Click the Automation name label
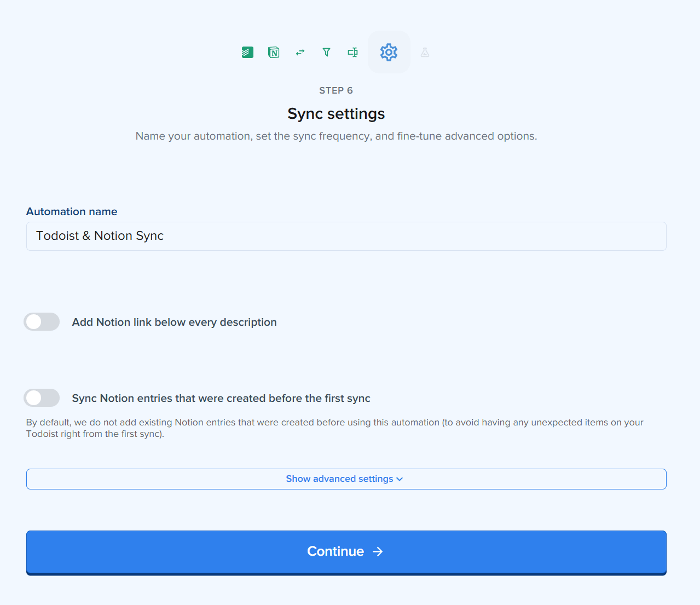The width and height of the screenshot is (700, 605). click(x=72, y=211)
